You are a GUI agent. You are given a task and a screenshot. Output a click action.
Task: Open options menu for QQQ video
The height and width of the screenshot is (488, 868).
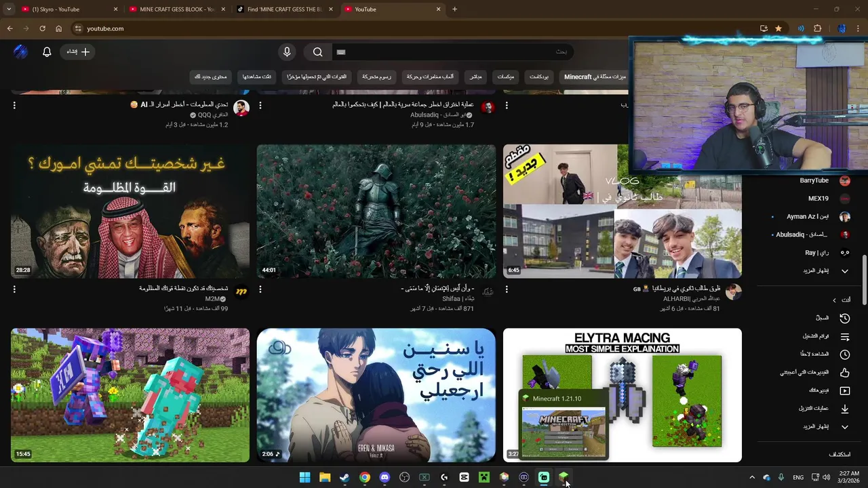pos(14,106)
